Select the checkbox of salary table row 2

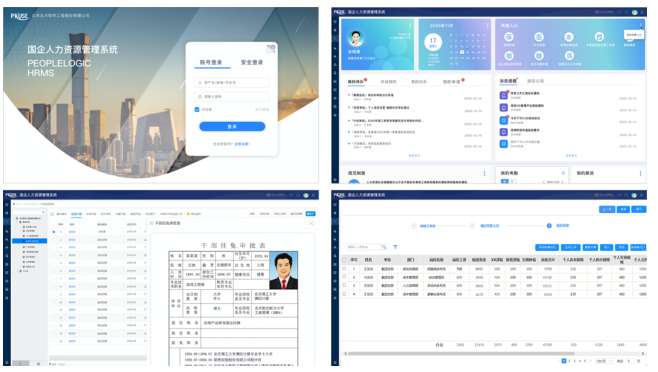(x=344, y=277)
